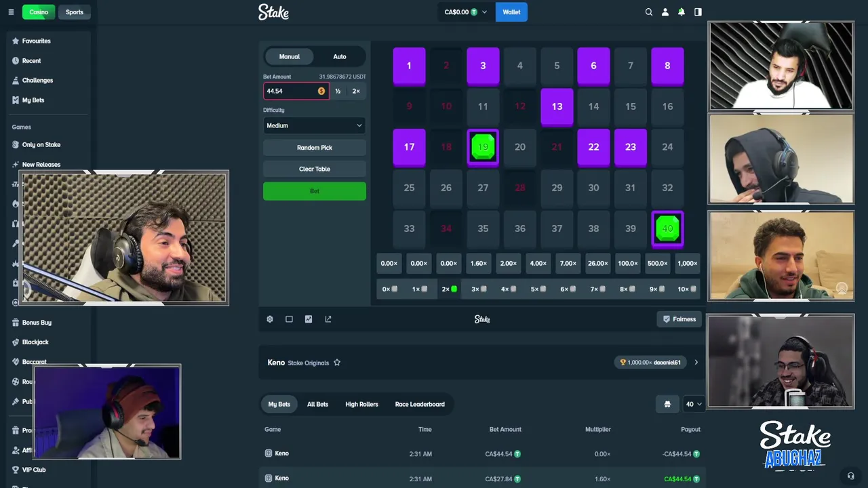
Task: Switch to High Rollers tab
Action: pyautogui.click(x=361, y=404)
